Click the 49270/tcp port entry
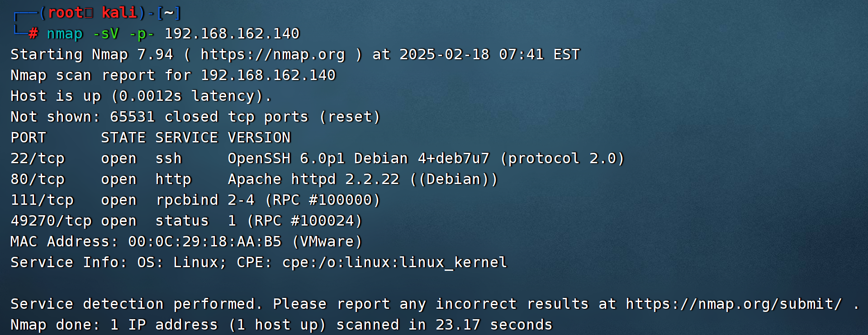The width and height of the screenshot is (868, 335). point(51,221)
